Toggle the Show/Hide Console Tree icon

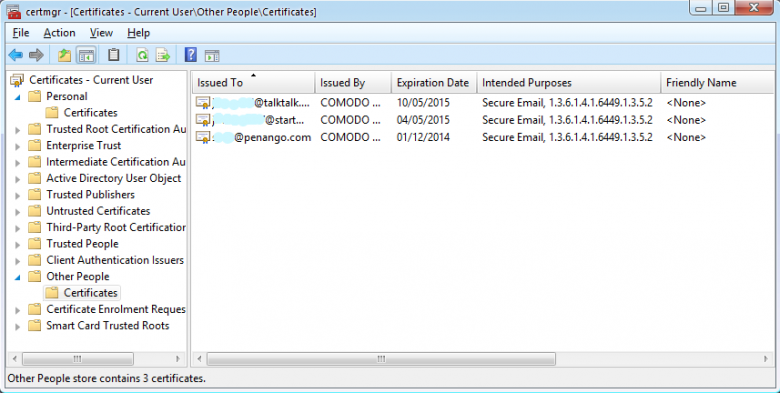(x=86, y=55)
